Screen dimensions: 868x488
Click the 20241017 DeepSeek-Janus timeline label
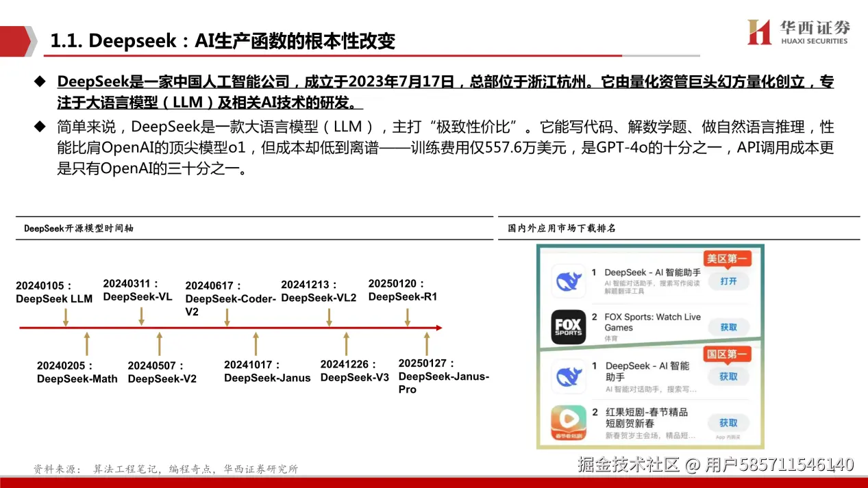[267, 372]
